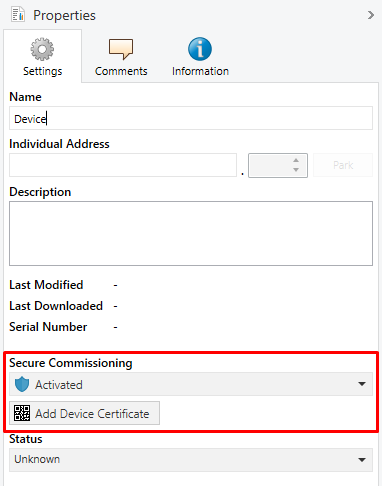Open the Secure Commissioning dropdown
Viewport: 382px width, 486px height.
(191, 384)
